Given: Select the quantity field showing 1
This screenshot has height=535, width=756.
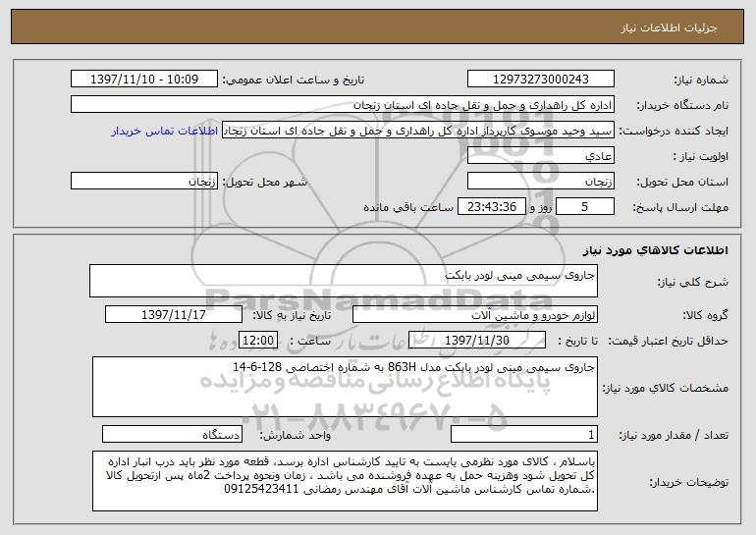Looking at the screenshot, I should click(524, 434).
